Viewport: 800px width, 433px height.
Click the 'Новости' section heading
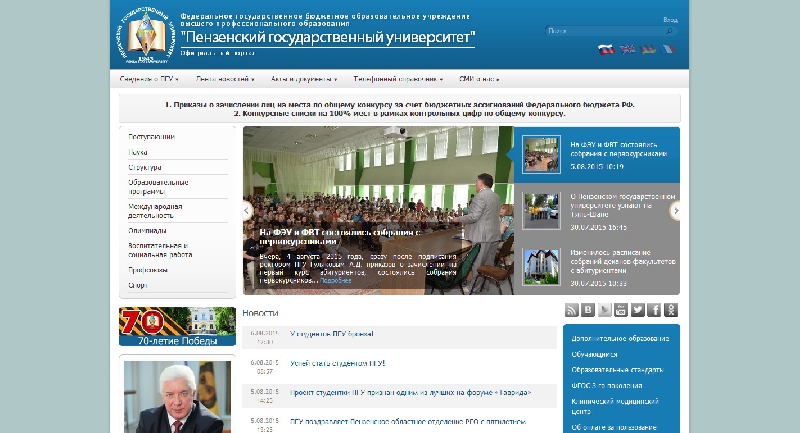tap(260, 313)
